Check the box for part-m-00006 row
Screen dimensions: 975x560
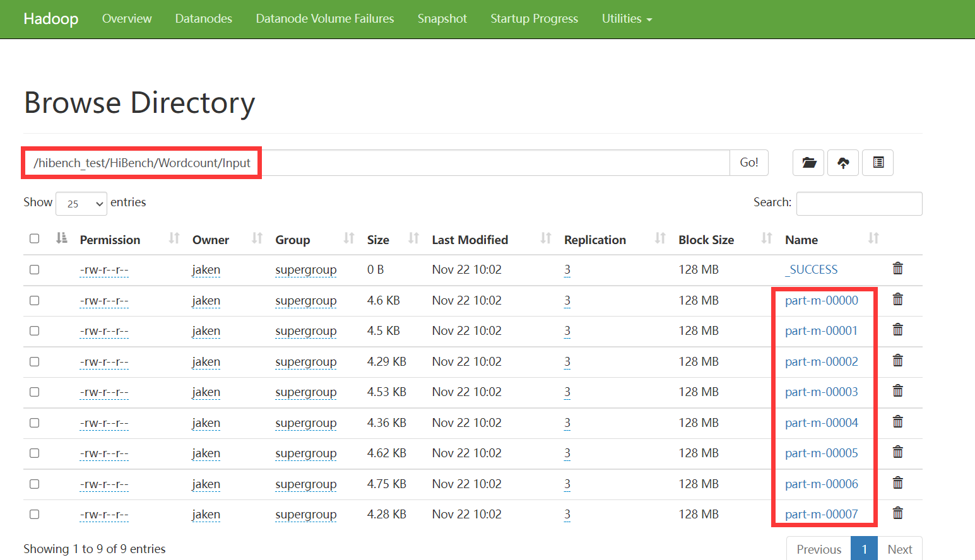(34, 484)
